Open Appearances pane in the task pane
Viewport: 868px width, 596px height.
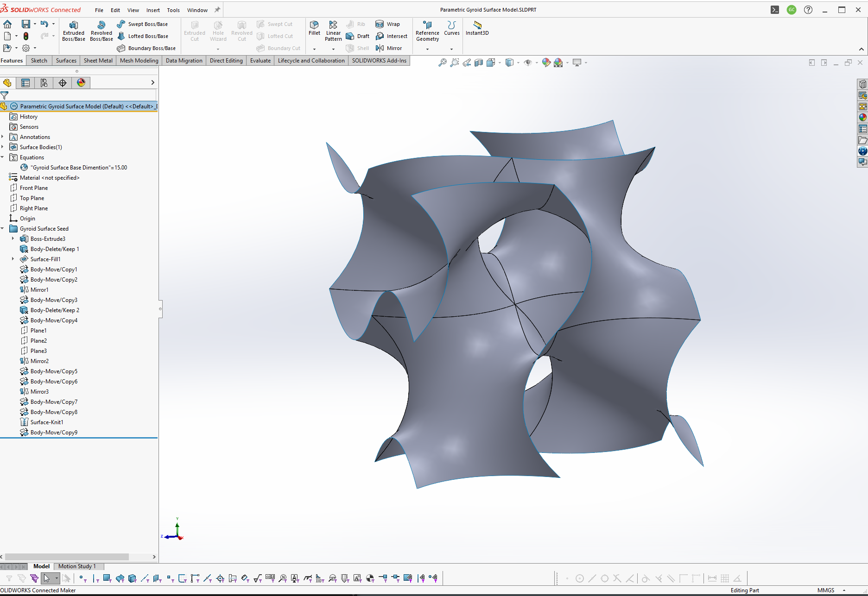tap(862, 118)
